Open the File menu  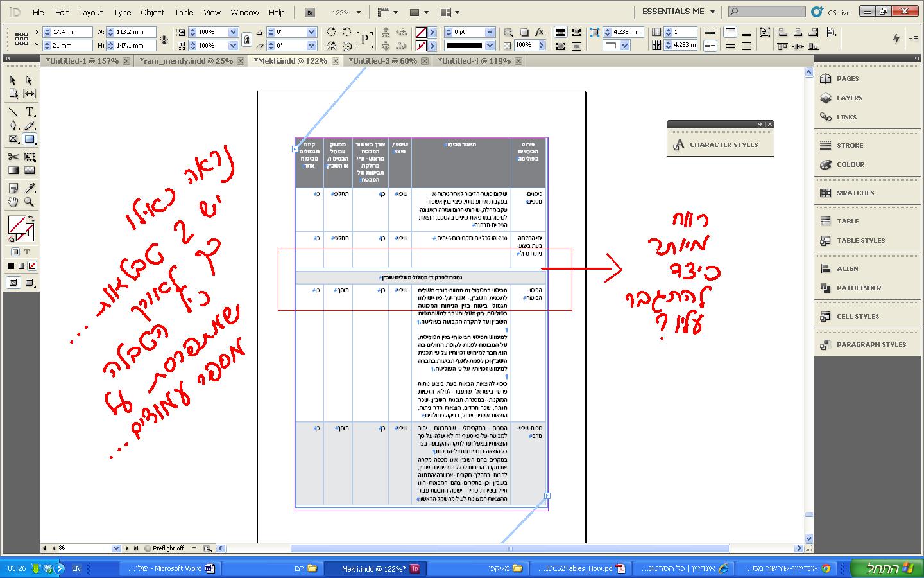click(38, 12)
